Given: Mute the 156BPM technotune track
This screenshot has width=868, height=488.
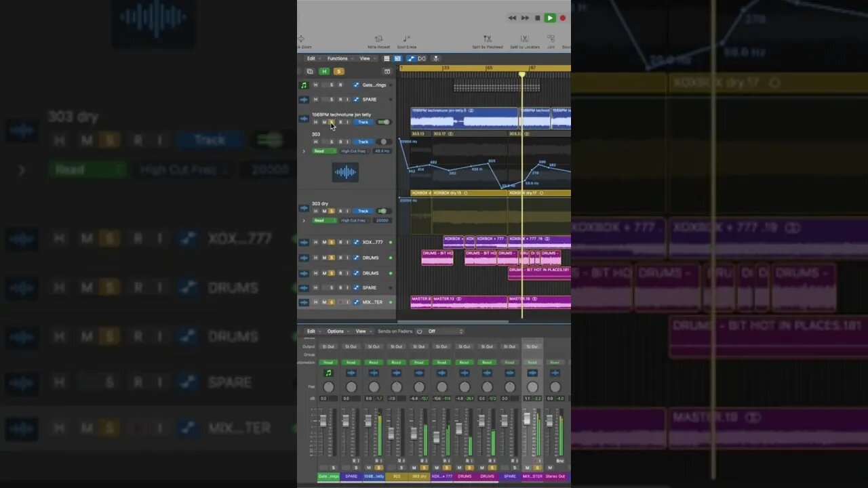Looking at the screenshot, I should click(x=324, y=122).
